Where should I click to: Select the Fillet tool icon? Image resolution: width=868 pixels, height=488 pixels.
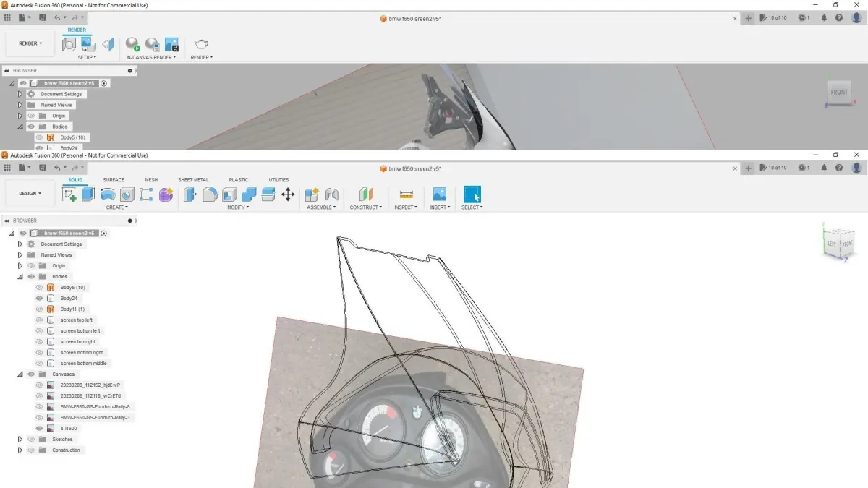[210, 194]
